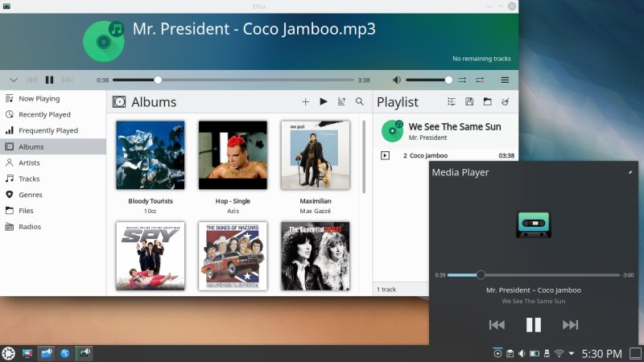Open the Bloody Tourists album cover

pos(151,155)
